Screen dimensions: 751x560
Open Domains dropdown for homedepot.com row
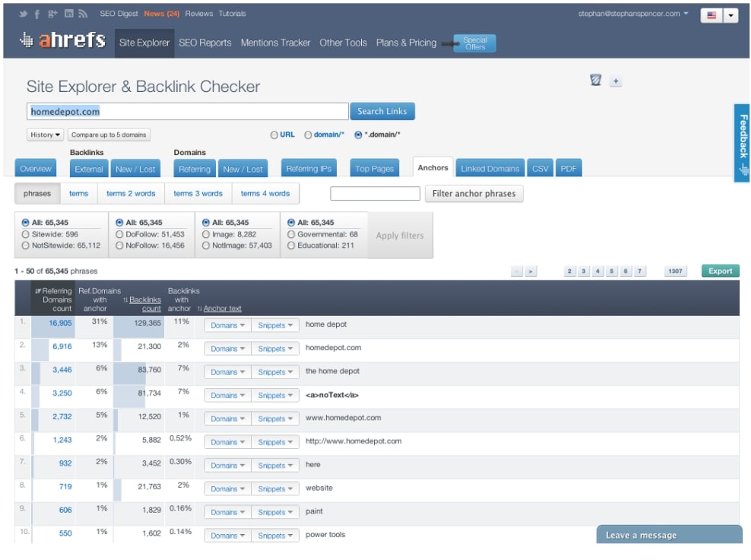[x=227, y=349]
